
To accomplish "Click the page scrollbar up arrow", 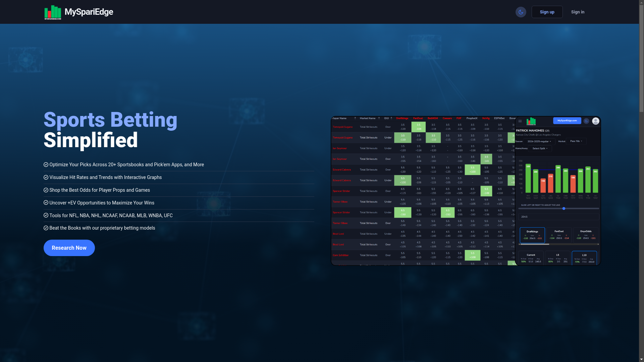I will (x=641, y=2).
